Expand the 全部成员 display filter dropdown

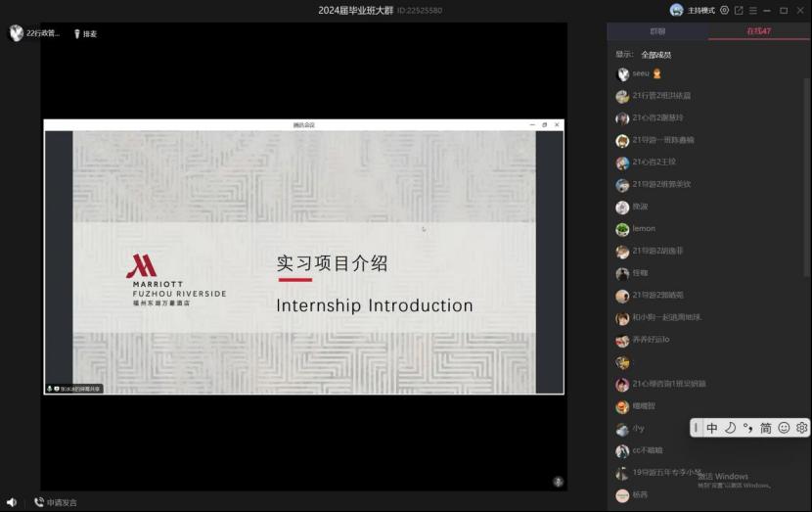[655, 55]
